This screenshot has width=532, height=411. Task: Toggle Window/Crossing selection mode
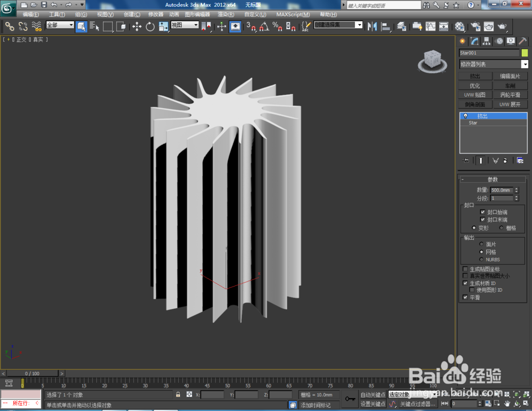tap(121, 26)
